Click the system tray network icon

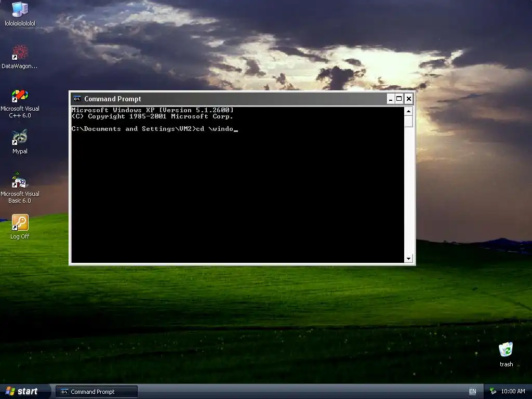tap(493, 392)
